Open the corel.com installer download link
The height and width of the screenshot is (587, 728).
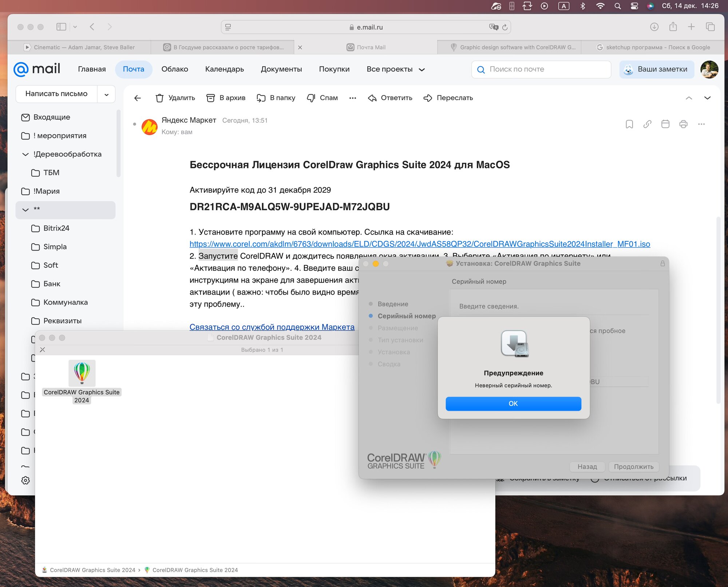[420, 244]
